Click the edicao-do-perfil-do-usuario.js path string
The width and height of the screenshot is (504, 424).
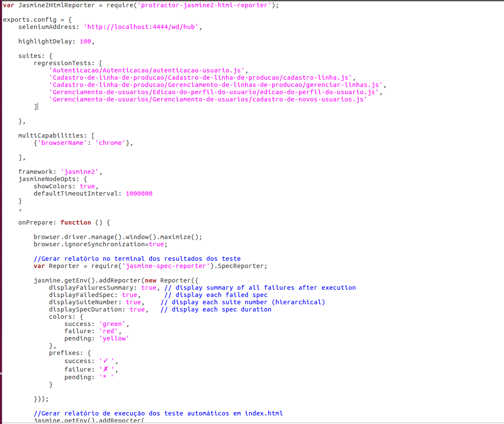tap(214, 92)
